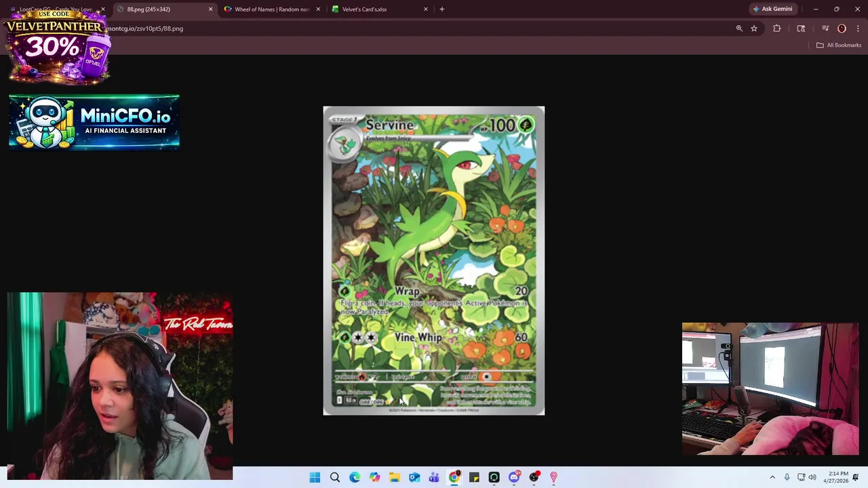Viewport: 868px width, 488px height.
Task: Close the 88.png tab
Action: click(210, 9)
